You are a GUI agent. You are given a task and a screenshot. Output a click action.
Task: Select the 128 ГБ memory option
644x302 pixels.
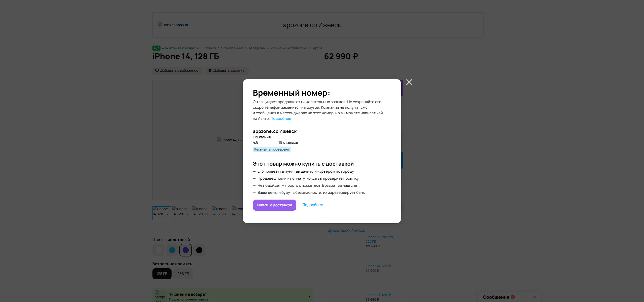pos(162,274)
